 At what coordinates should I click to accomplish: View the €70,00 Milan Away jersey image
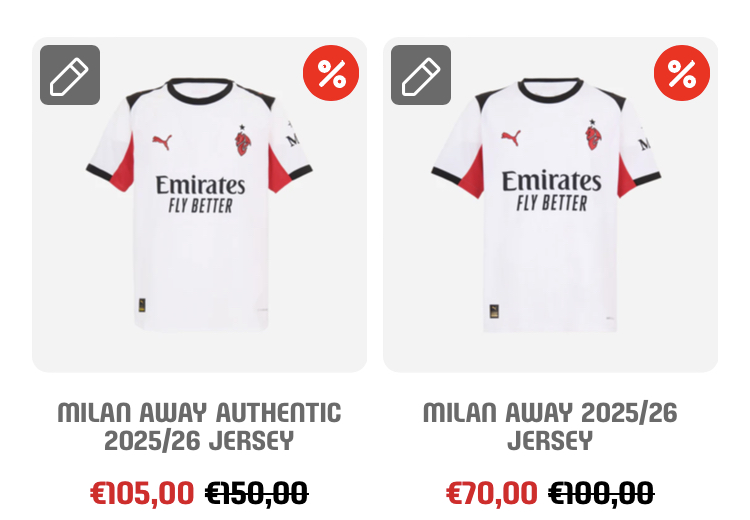click(551, 205)
